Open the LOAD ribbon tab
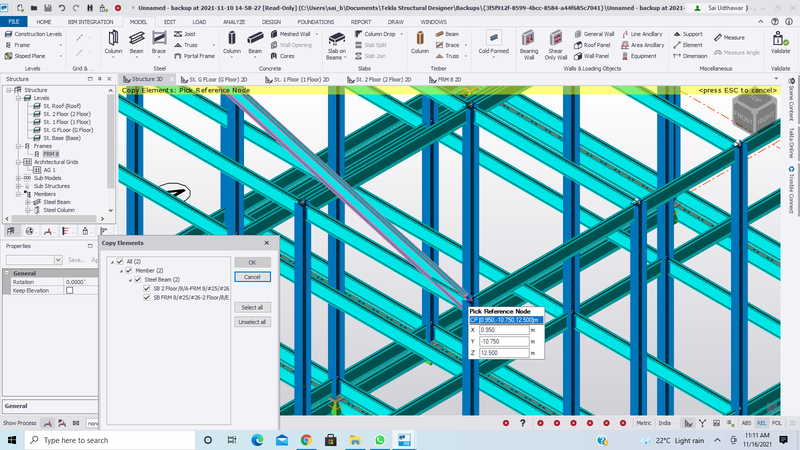Viewport: 800px width, 450px height. [x=199, y=22]
